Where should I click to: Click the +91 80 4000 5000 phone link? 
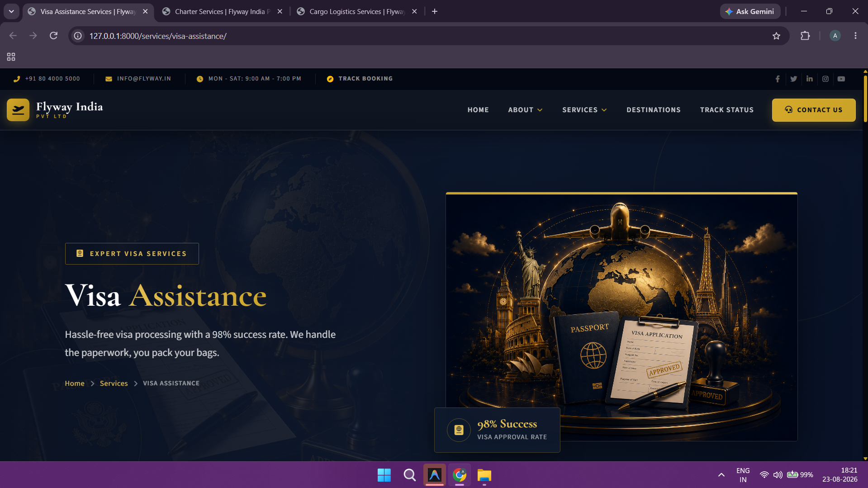click(x=52, y=79)
